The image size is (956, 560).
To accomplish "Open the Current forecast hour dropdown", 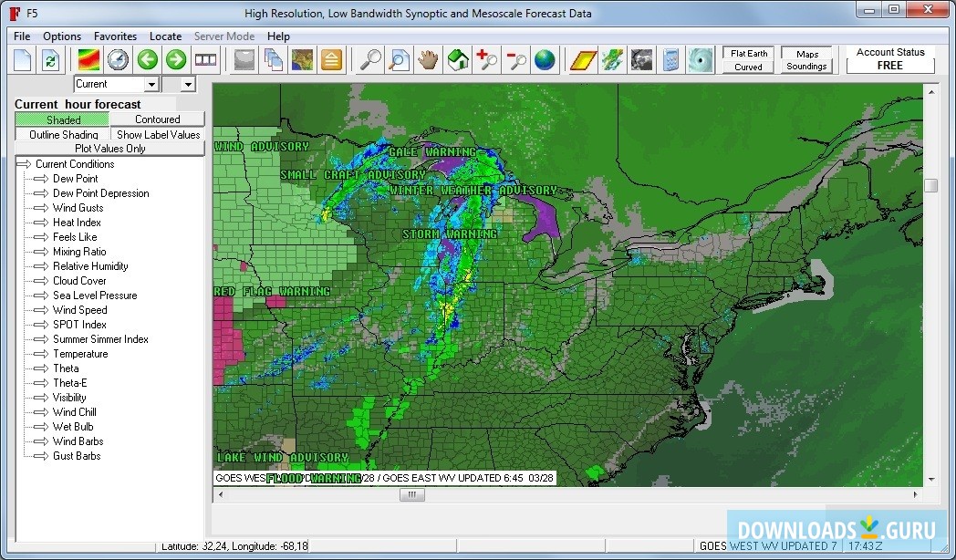I will [x=117, y=84].
